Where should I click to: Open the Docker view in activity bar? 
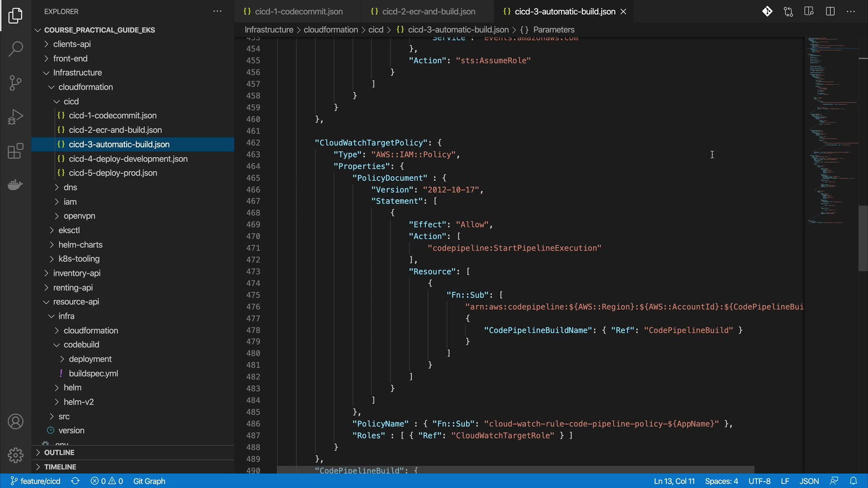tap(15, 185)
